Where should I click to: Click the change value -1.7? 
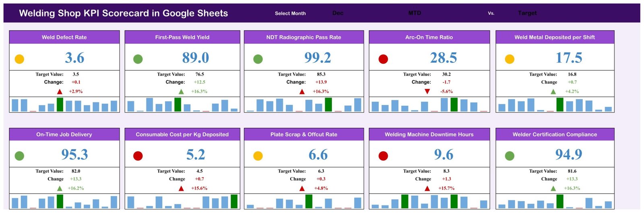point(446,82)
